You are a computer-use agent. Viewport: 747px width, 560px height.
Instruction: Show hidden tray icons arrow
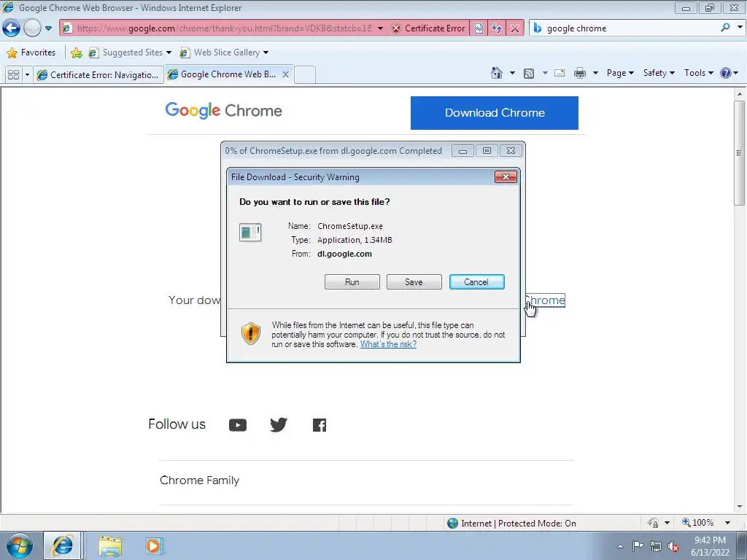tap(620, 546)
